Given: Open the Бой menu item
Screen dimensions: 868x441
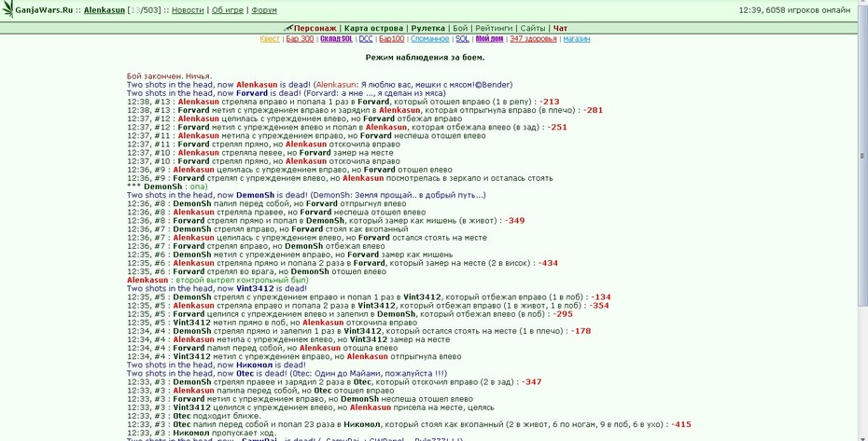Looking at the screenshot, I should [x=460, y=28].
